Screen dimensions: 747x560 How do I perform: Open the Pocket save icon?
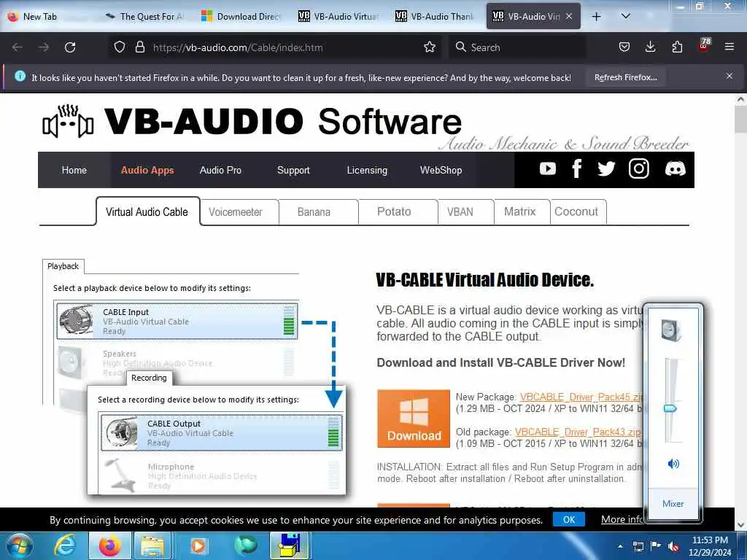[624, 47]
